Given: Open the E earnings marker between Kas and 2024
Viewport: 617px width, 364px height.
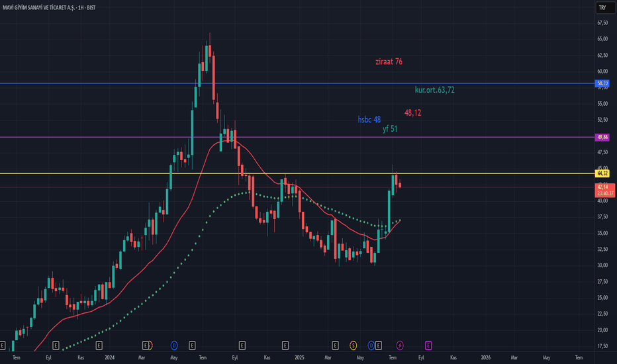Looking at the screenshot, I should tap(99, 345).
